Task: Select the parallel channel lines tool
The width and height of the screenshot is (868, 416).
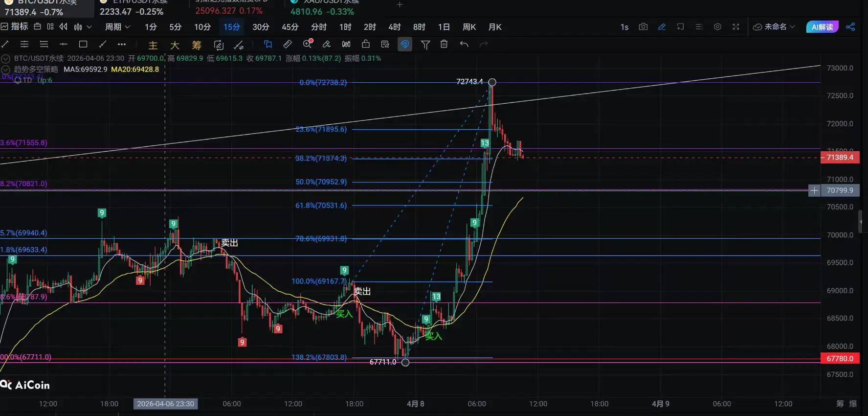Action: (24, 45)
